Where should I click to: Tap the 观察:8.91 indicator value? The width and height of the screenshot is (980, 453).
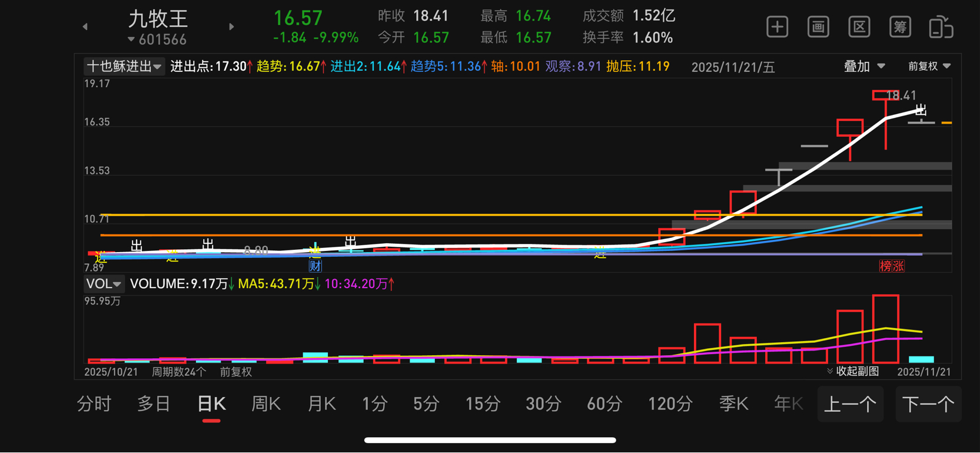(x=573, y=67)
